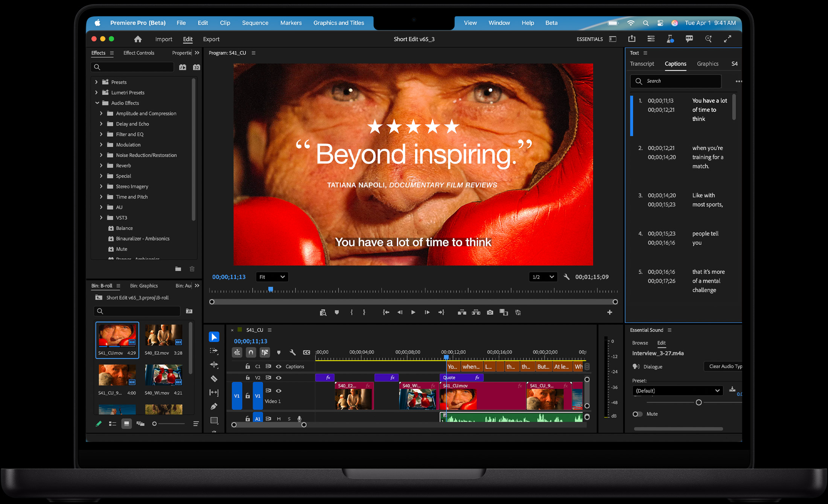Mute the A1 audio track with M button
This screenshot has width=828, height=504.
(279, 419)
